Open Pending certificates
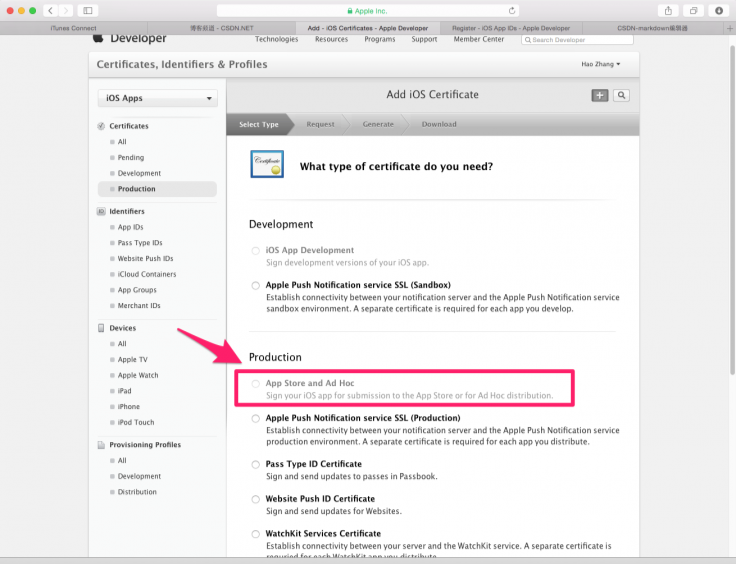The width and height of the screenshot is (736, 564). tap(131, 158)
